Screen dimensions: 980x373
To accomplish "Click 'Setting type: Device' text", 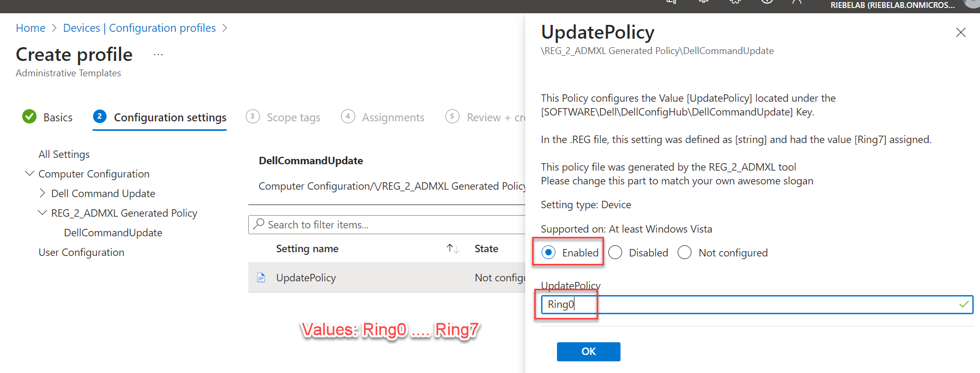I will pos(586,205).
